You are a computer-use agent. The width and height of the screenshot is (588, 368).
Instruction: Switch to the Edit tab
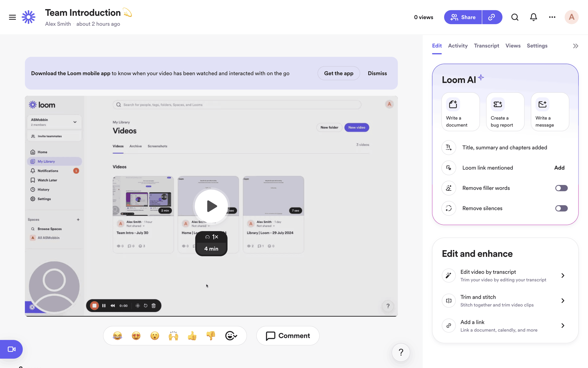point(437,46)
